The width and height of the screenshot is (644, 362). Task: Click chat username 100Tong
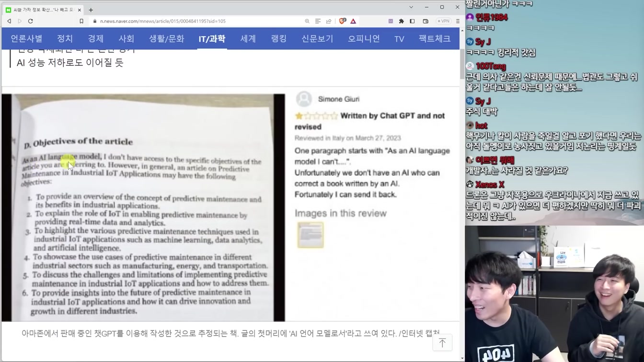[491, 66]
